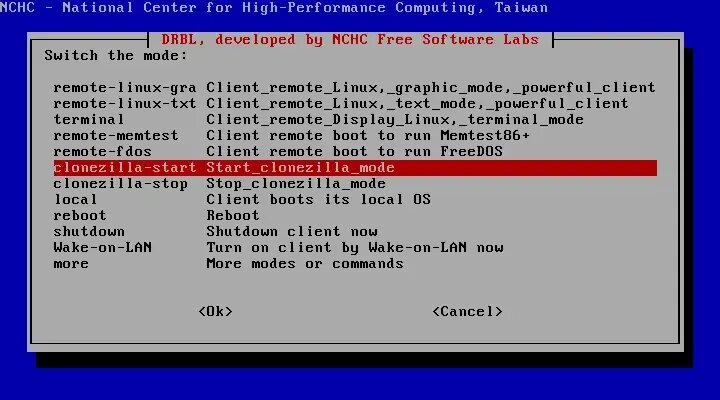Select the shutdown entry

coord(355,231)
